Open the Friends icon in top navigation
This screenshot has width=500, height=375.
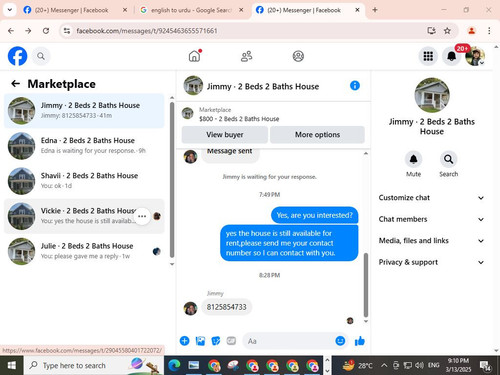click(246, 56)
